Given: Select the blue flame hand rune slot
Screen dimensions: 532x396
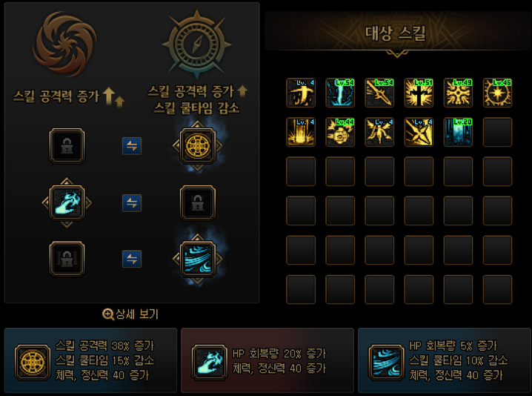Looking at the screenshot, I should (x=67, y=202).
